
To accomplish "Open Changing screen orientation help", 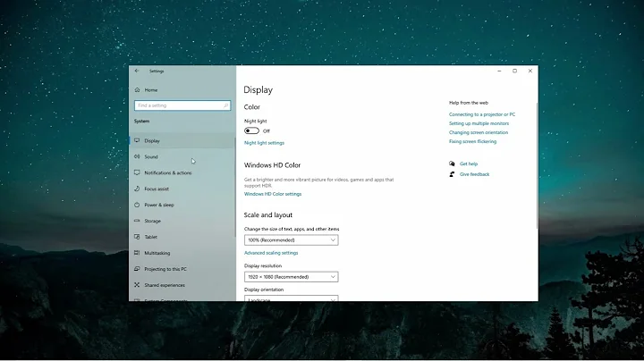I will pyautogui.click(x=479, y=132).
